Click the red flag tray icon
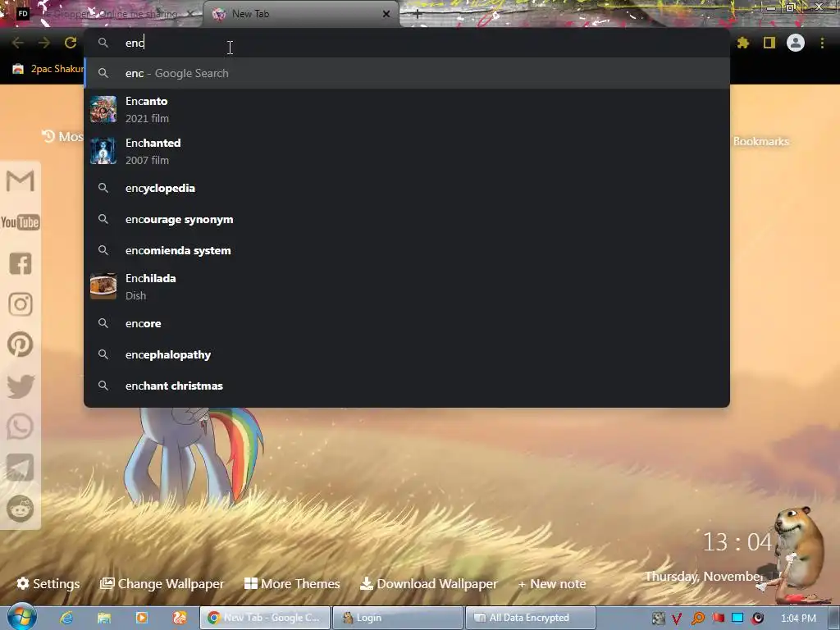The width and height of the screenshot is (840, 630). [x=718, y=618]
